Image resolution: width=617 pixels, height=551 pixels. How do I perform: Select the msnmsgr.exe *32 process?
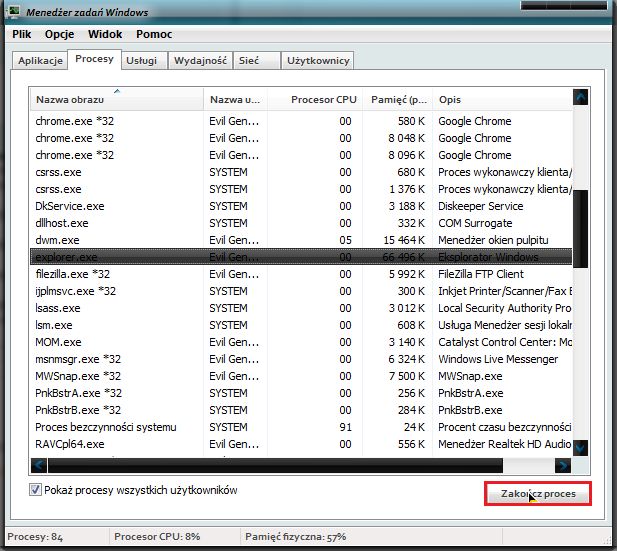point(301,359)
